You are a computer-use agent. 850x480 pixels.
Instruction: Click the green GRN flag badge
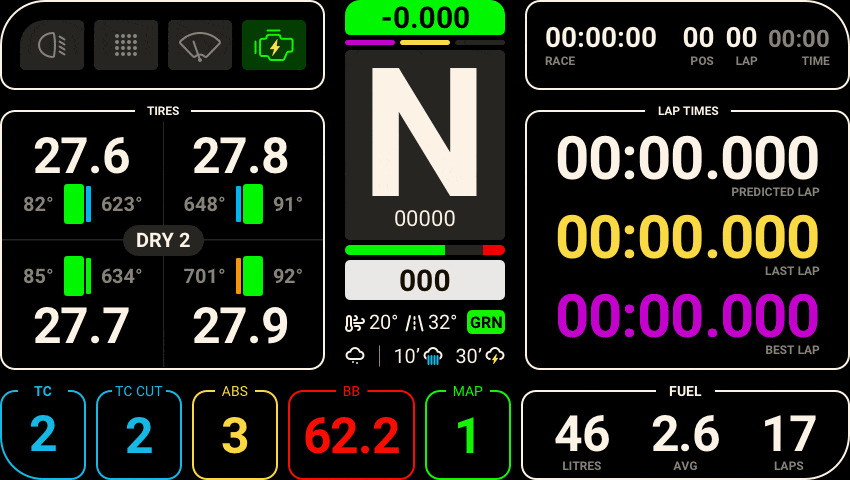[486, 323]
